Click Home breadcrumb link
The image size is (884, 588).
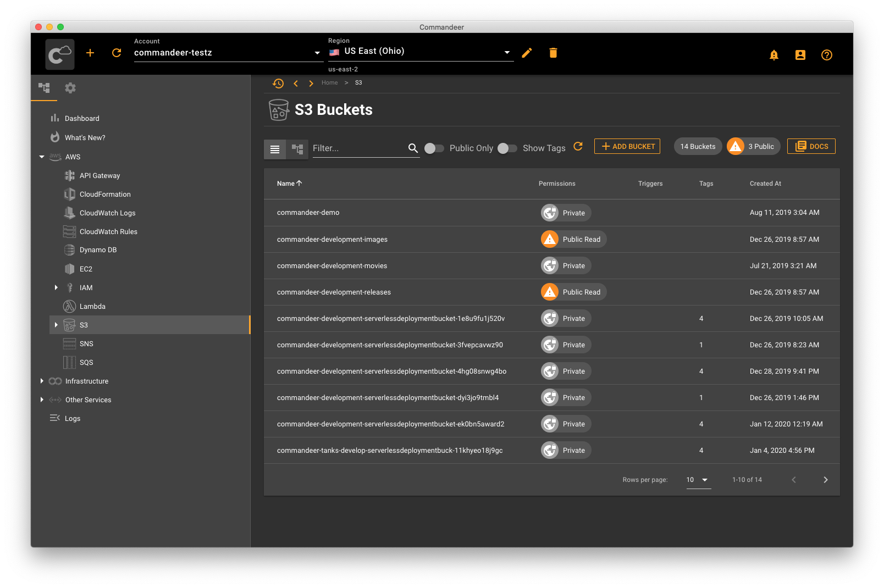[330, 83]
